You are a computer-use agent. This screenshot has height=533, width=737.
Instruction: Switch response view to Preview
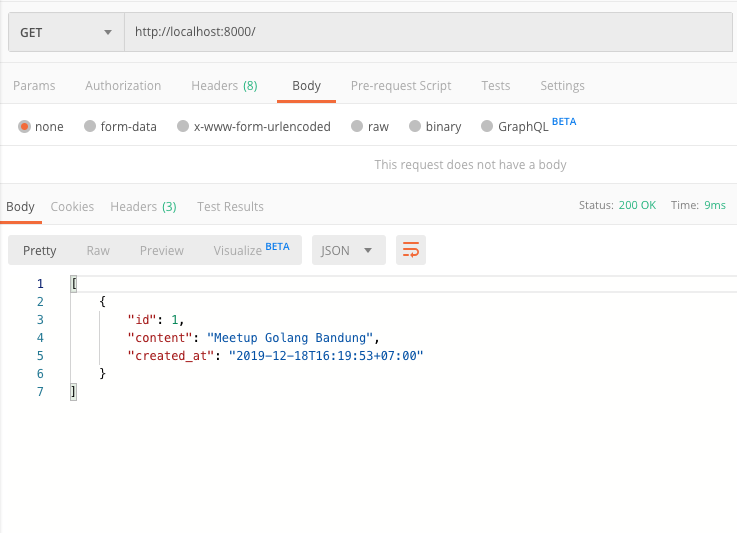pyautogui.click(x=161, y=250)
